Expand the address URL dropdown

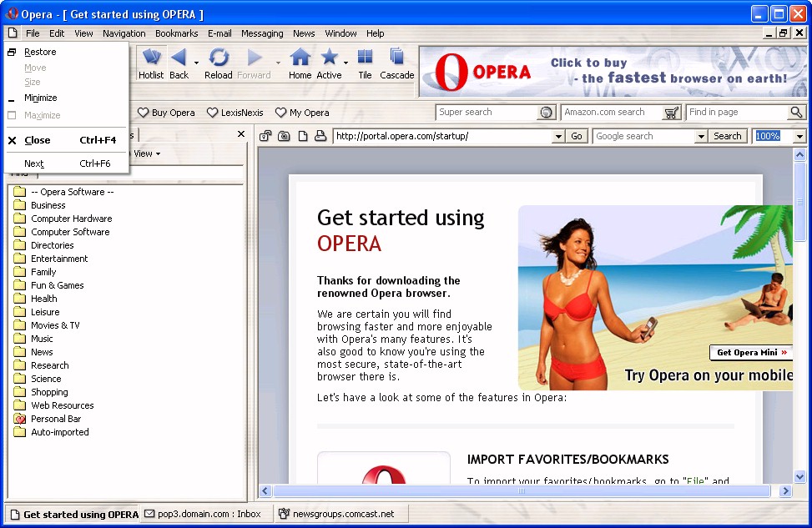(x=558, y=137)
